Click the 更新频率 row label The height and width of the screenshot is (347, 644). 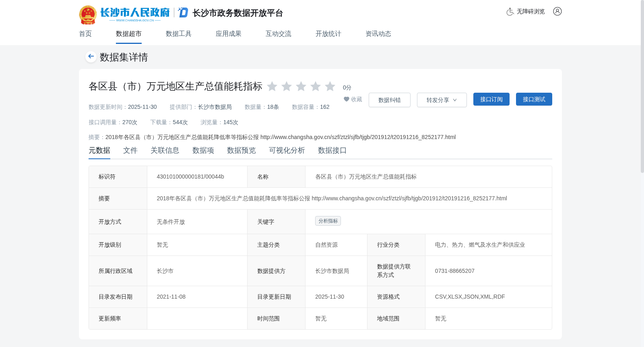point(110,318)
